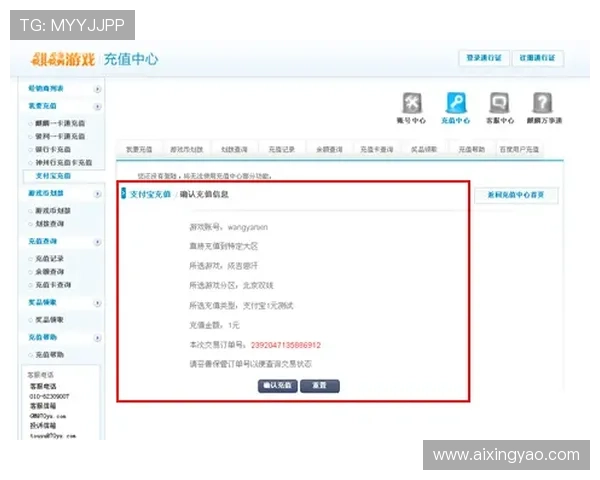Click the 奖品领取 section heading
Image resolution: width=600 pixels, height=480 pixels.
point(42,302)
